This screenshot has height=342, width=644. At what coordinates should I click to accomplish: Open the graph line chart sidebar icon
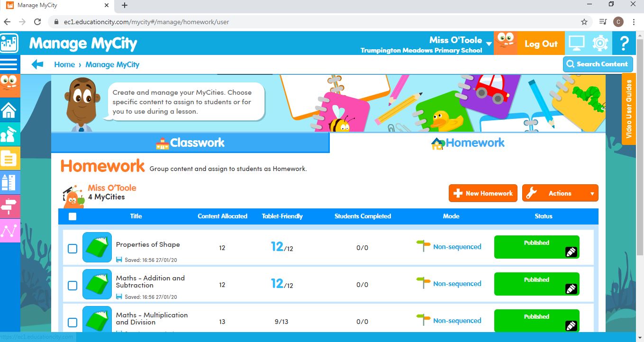(x=10, y=231)
